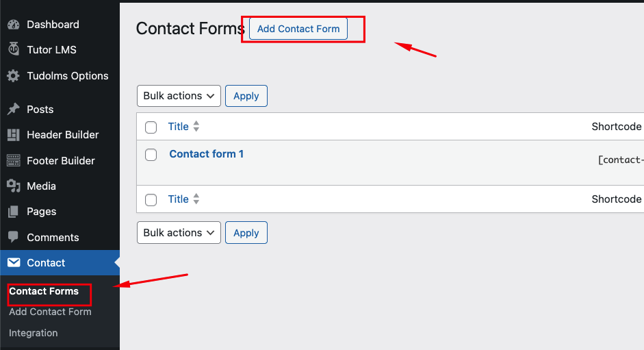Click the Dashboard gauge icon
This screenshot has height=350, width=644.
pos(13,25)
